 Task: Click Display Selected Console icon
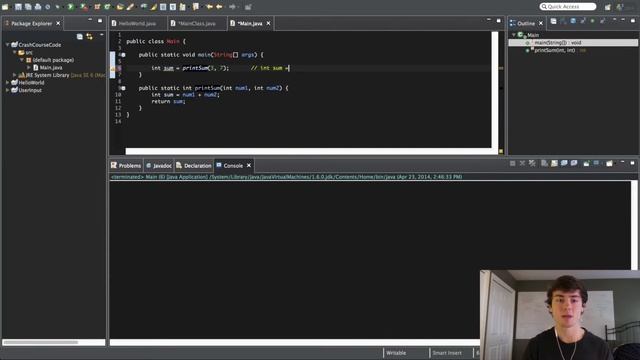tap(596, 163)
